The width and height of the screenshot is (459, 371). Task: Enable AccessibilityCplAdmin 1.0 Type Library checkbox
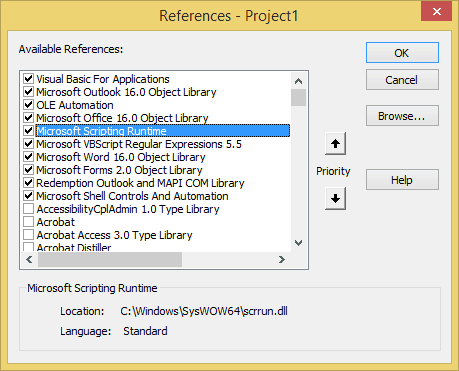coord(29,209)
